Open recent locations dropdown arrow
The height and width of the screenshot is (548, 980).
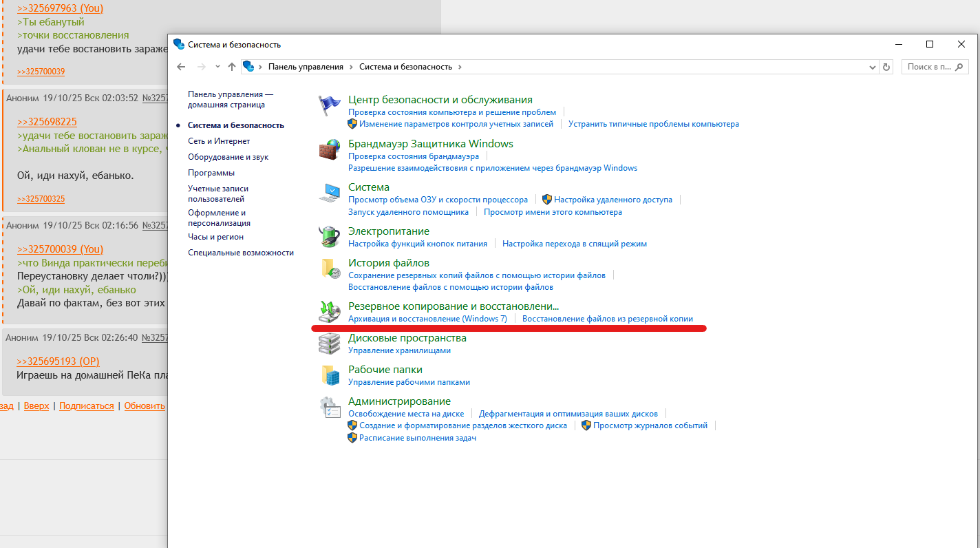(217, 67)
